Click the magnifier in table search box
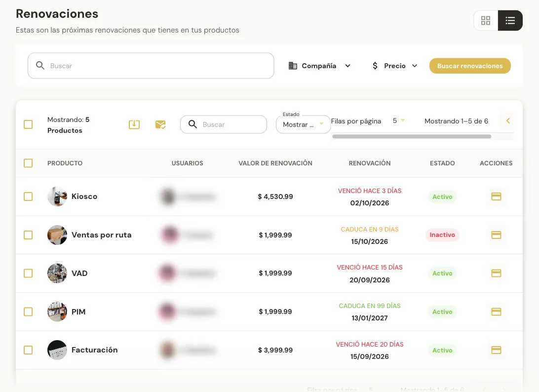Viewport: 539px width, 392px height. (193, 124)
